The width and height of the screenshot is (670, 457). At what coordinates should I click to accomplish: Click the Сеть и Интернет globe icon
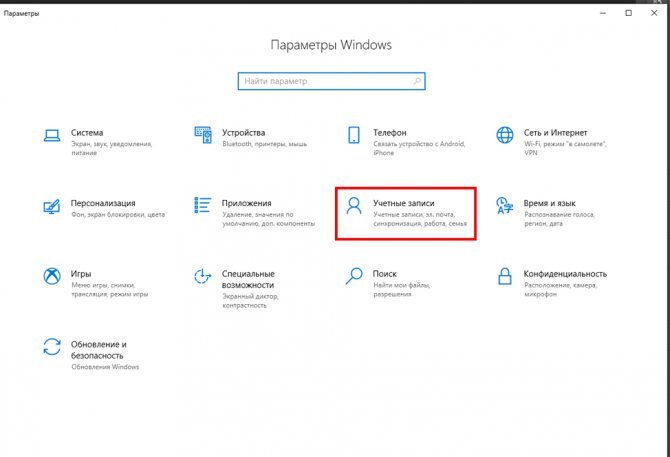point(505,135)
